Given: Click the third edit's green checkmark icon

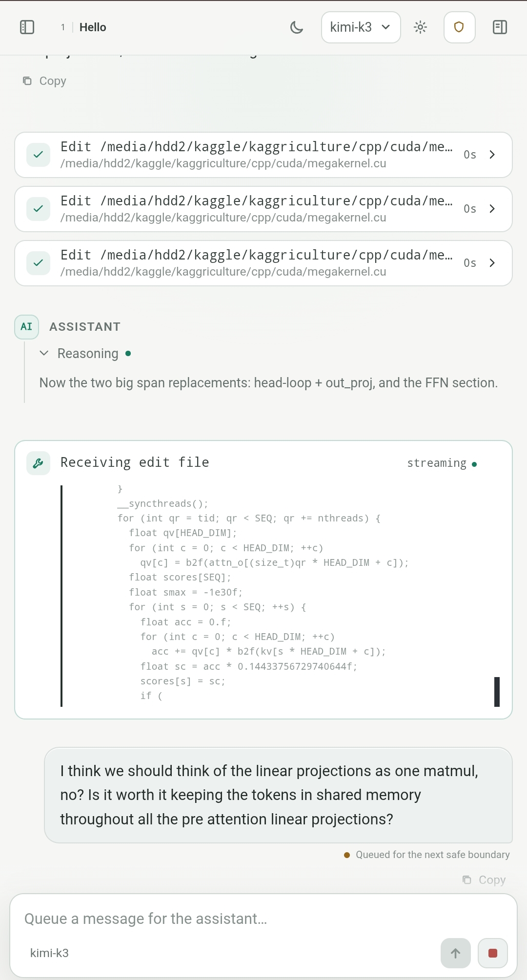Looking at the screenshot, I should tap(39, 263).
